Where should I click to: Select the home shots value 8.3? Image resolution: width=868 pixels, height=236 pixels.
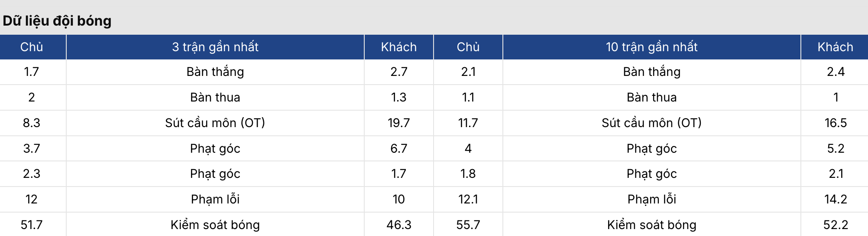click(x=32, y=123)
